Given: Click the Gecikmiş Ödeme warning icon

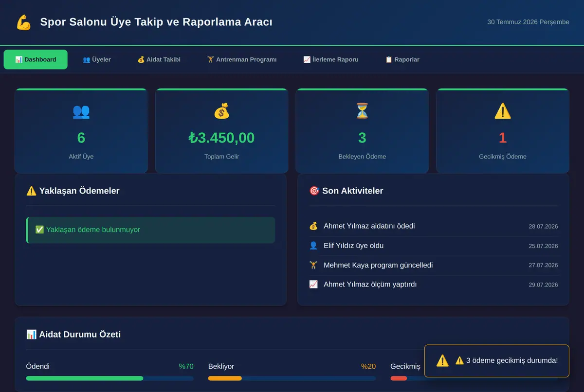Looking at the screenshot, I should pos(503,111).
